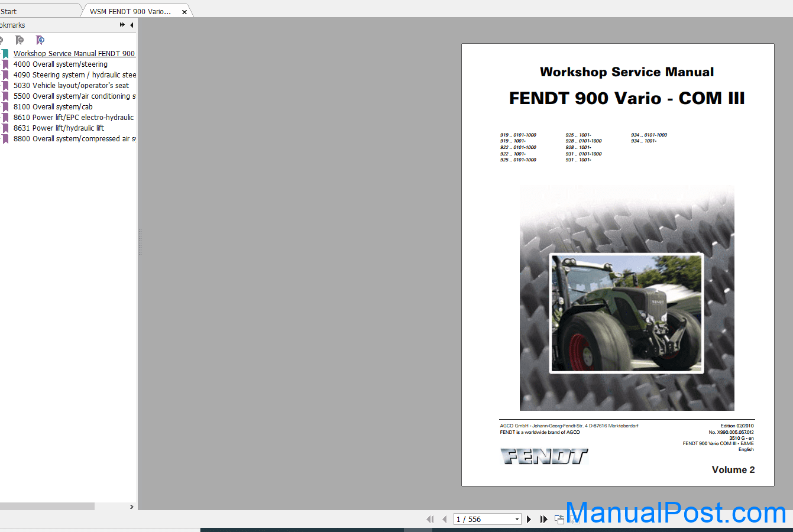Click the 'FENDT 900 Vario - COM III' title
This screenshot has height=532, width=793.
point(627,98)
